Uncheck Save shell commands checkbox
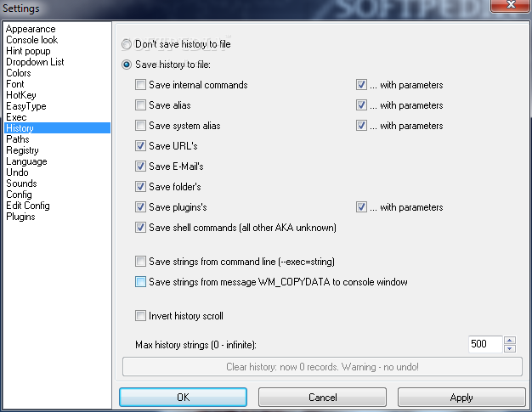Screen dimensions: 532x412 click(140, 227)
